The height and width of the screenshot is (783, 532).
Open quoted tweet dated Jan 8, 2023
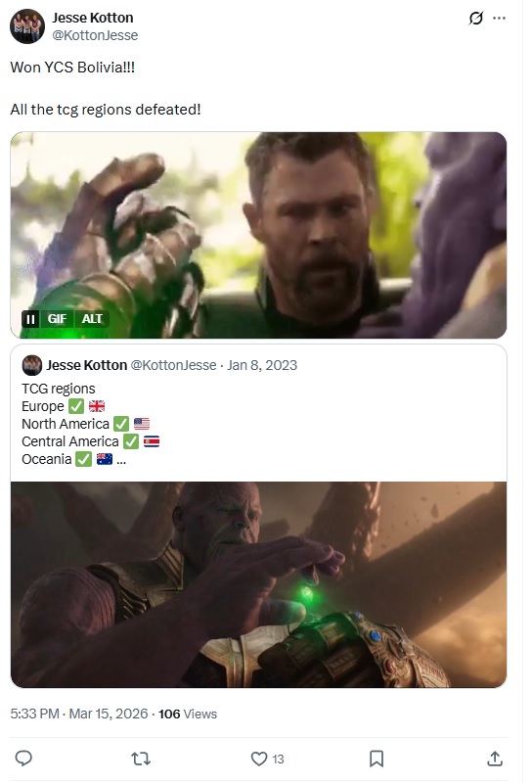[262, 365]
